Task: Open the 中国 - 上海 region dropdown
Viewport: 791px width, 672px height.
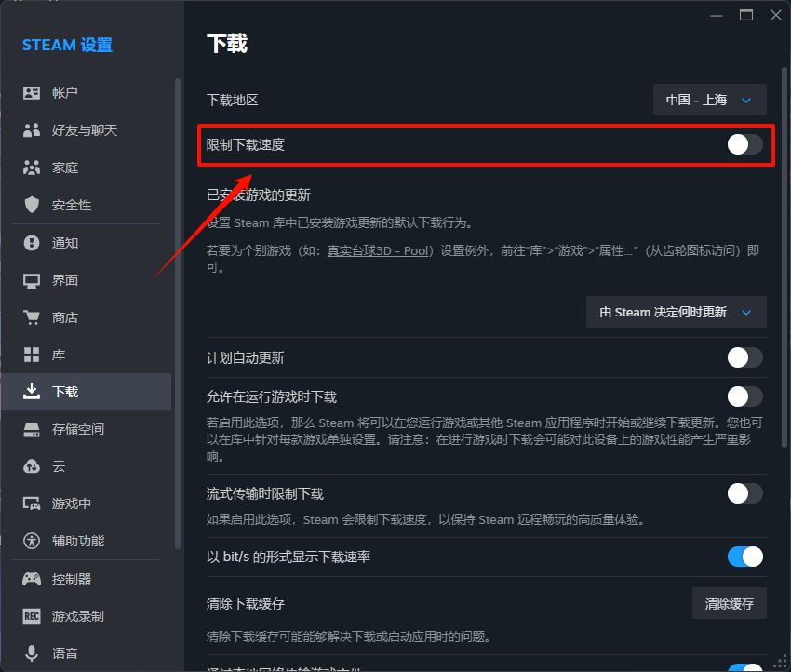Action: click(710, 100)
